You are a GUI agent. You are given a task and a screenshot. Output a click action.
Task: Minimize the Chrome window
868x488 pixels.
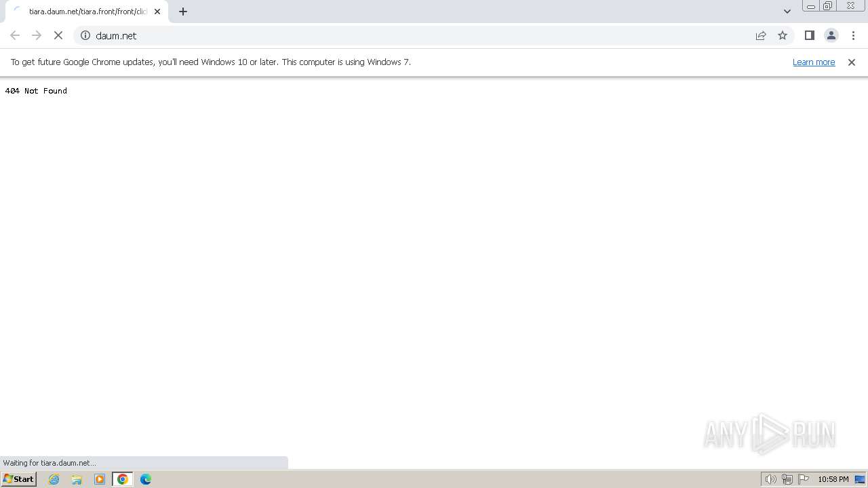[x=810, y=6]
